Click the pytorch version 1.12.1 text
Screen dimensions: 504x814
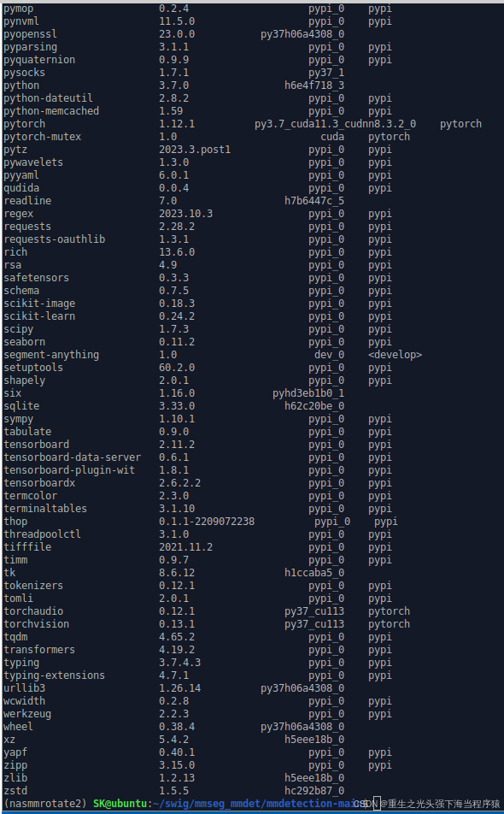point(177,124)
